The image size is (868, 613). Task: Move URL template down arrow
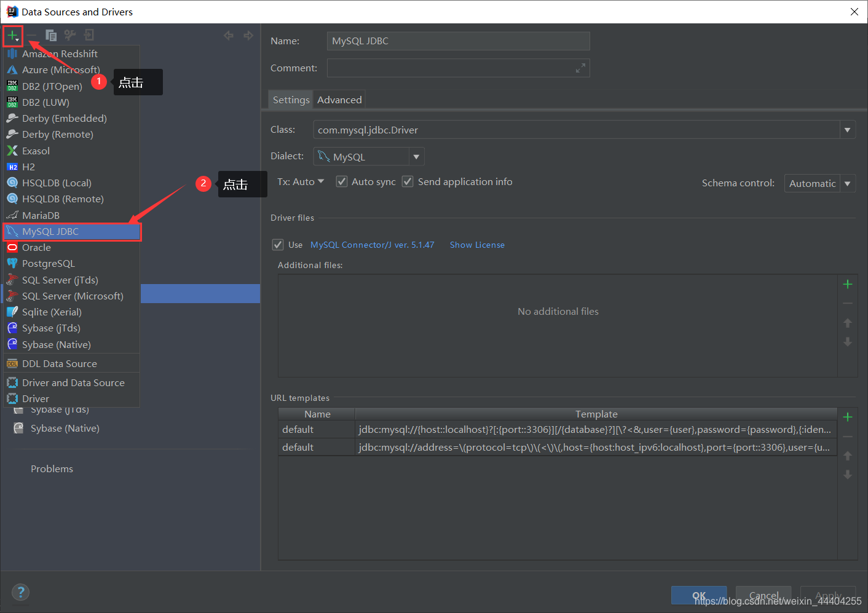pyautogui.click(x=848, y=475)
